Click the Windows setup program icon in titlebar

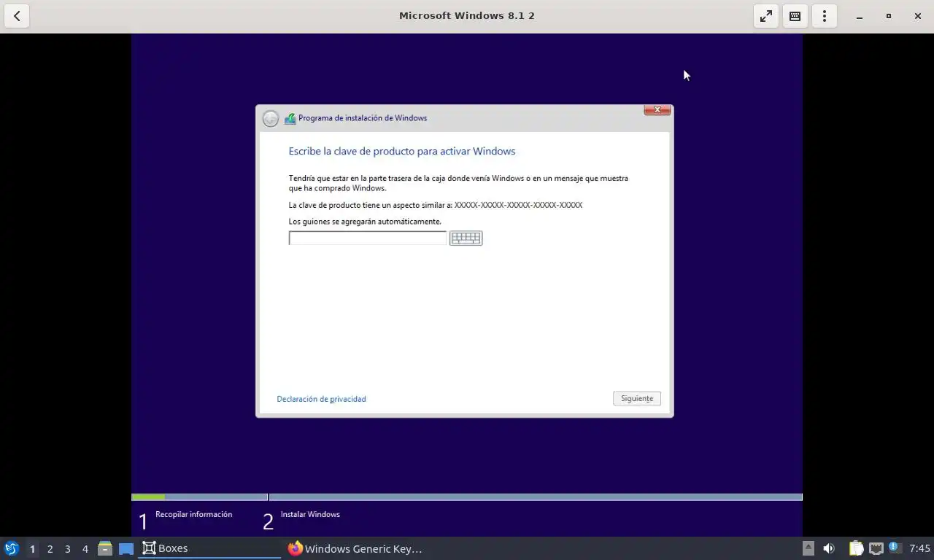coord(290,118)
